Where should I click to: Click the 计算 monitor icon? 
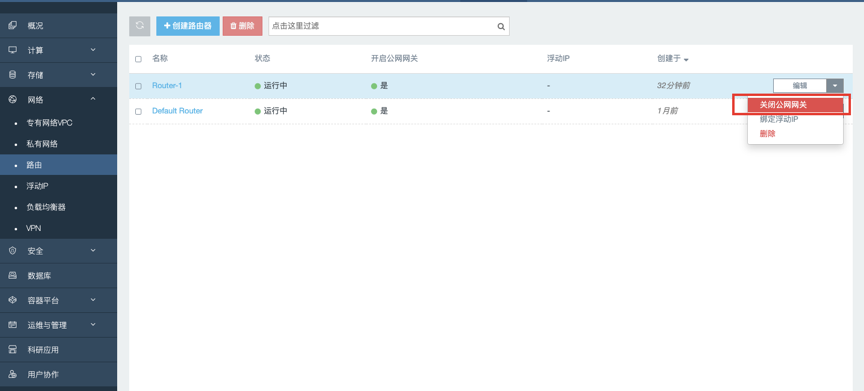(x=13, y=50)
